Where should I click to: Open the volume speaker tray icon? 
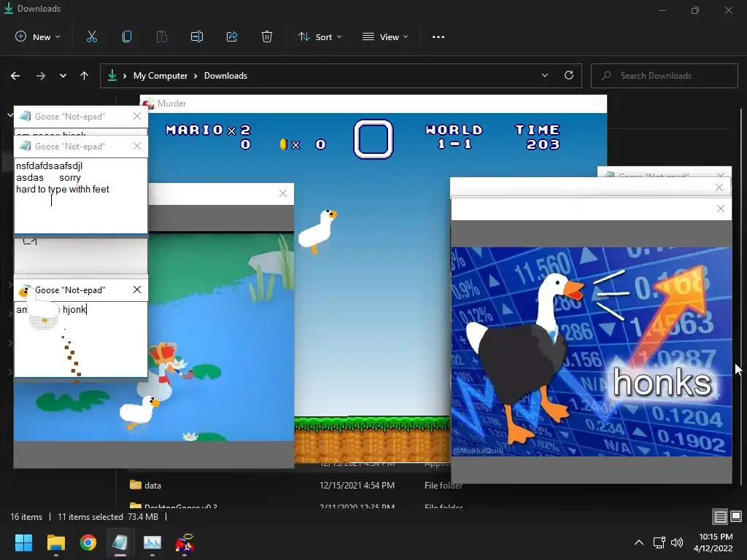point(676,542)
